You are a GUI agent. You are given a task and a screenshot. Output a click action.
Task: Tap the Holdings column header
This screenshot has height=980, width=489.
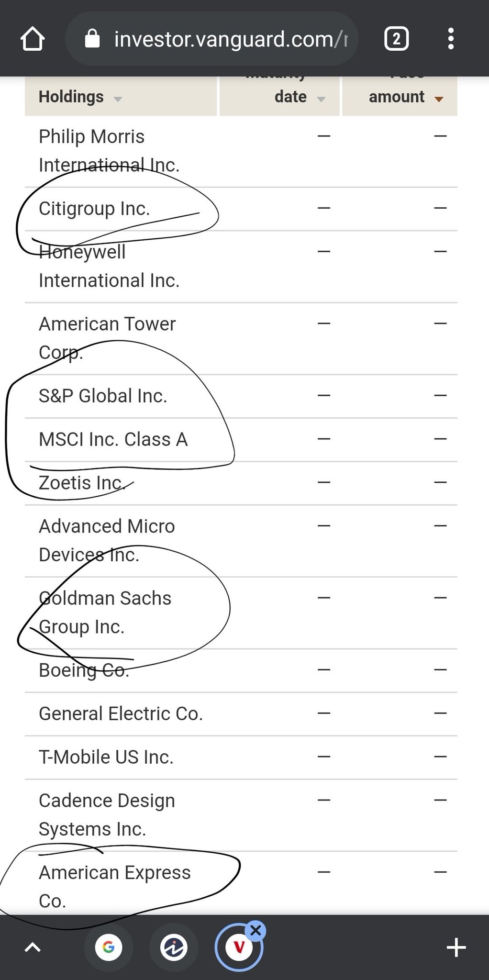[71, 97]
